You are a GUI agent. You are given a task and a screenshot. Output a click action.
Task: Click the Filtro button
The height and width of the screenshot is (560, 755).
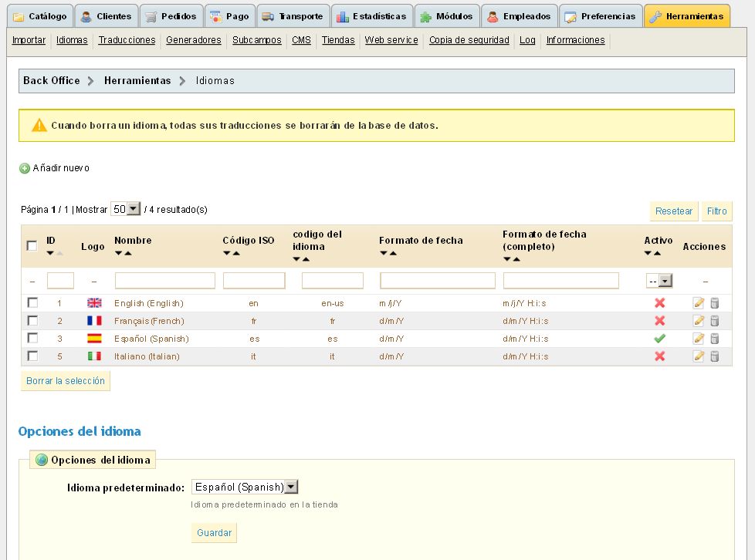716,211
